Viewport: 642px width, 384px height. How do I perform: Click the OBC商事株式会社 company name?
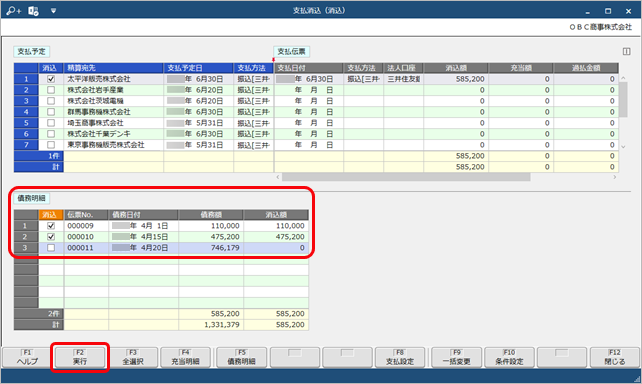tap(601, 27)
